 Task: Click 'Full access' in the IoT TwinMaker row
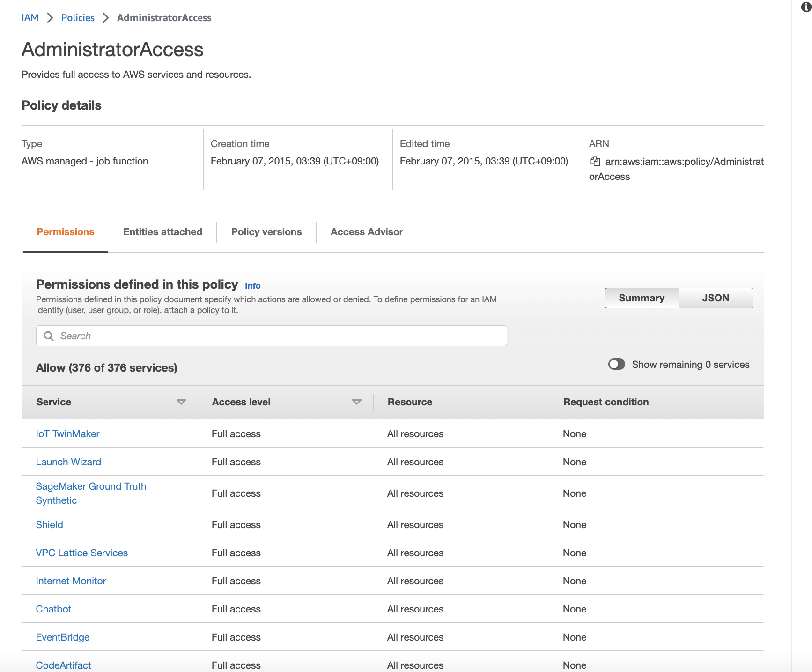point(236,434)
